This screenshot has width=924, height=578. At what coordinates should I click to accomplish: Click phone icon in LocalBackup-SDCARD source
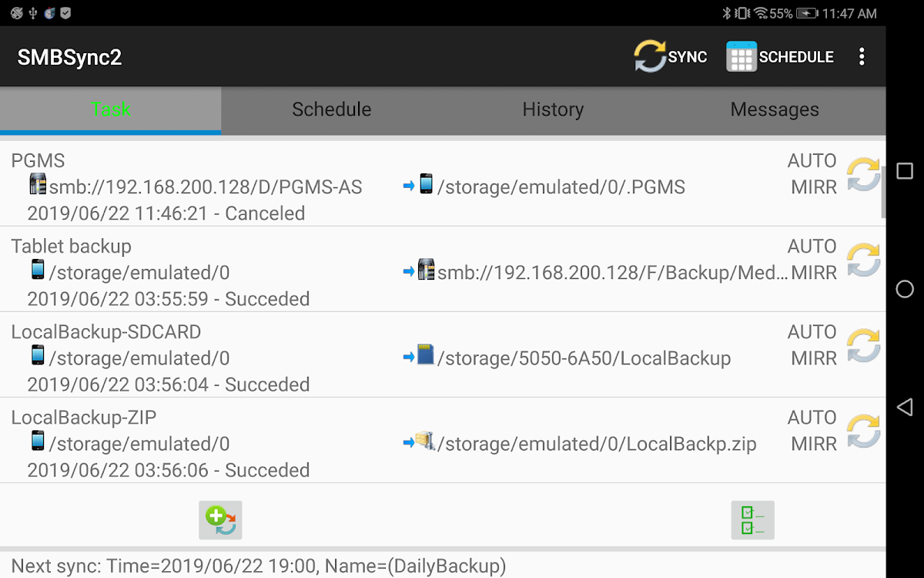click(x=38, y=355)
